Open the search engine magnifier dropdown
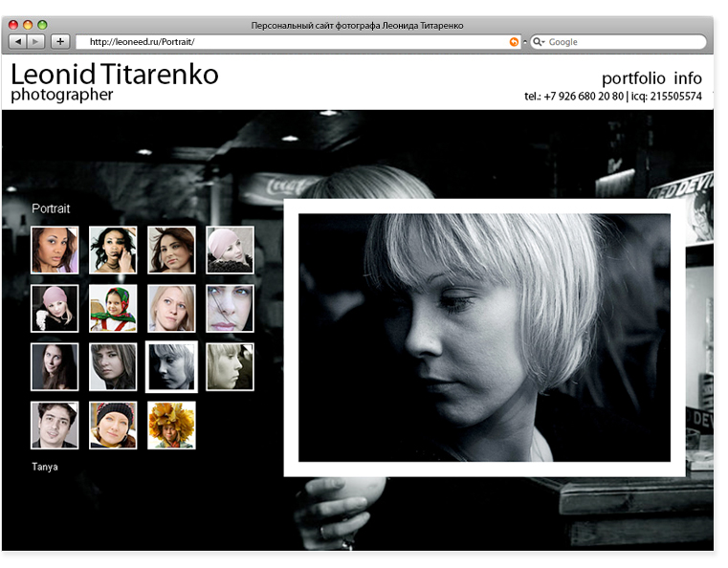This screenshot has width=728, height=568. coord(539,42)
